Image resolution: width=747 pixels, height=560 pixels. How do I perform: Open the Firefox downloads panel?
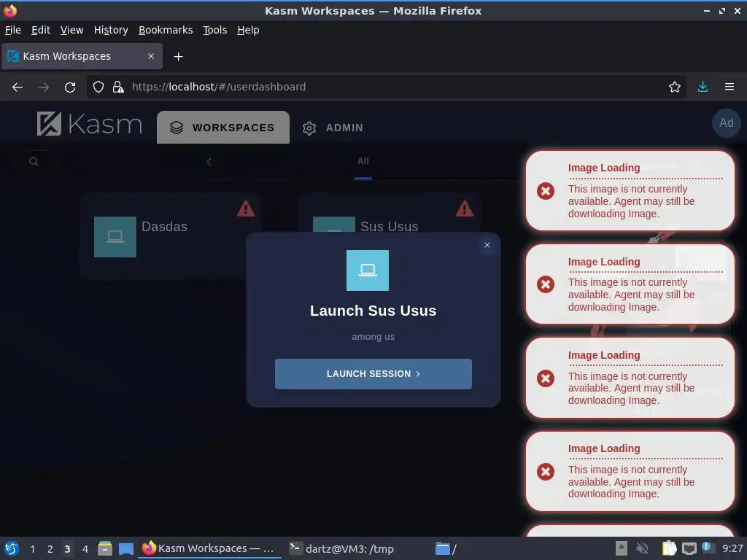(703, 87)
